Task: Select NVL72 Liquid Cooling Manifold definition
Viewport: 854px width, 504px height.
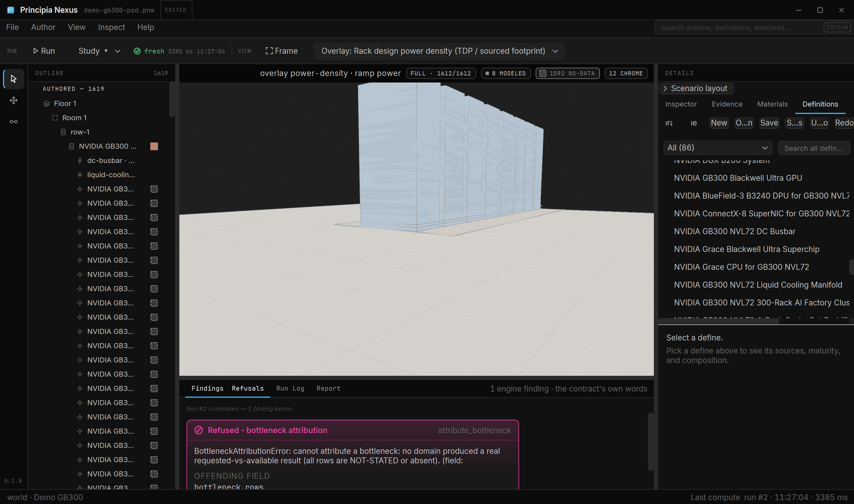Action: point(758,285)
